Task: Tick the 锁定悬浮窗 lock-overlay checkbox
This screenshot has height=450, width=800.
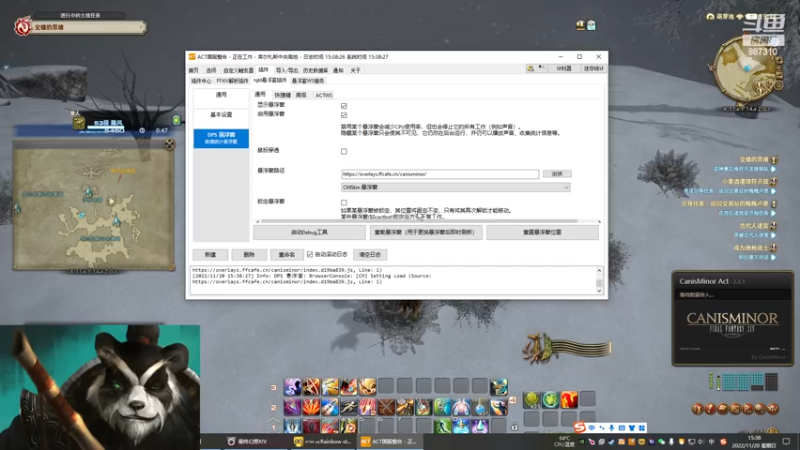Action: tap(344, 203)
